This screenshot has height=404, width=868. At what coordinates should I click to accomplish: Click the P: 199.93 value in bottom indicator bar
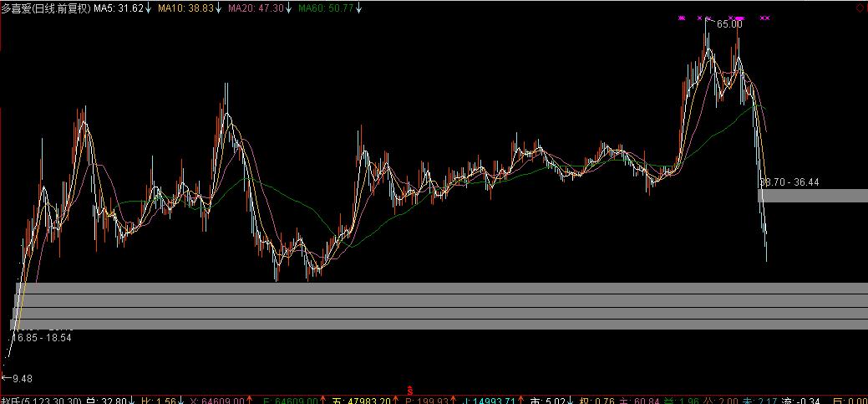click(x=425, y=401)
